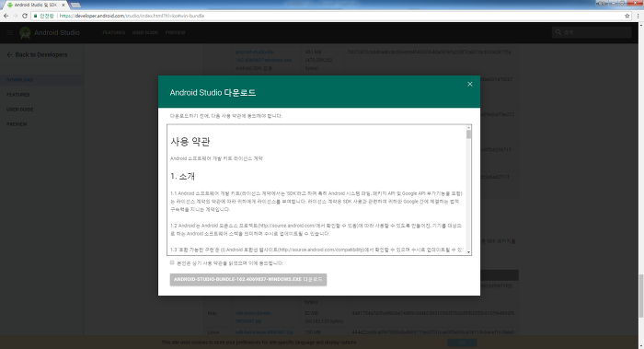644x349 pixels.
Task: Click the ANDROID-STUDIO-BUNDLE WINDOWS.EXE 다운로드 button
Action: (248, 280)
